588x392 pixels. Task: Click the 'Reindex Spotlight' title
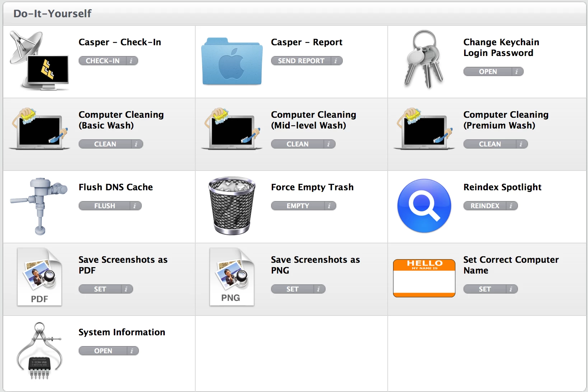click(503, 187)
